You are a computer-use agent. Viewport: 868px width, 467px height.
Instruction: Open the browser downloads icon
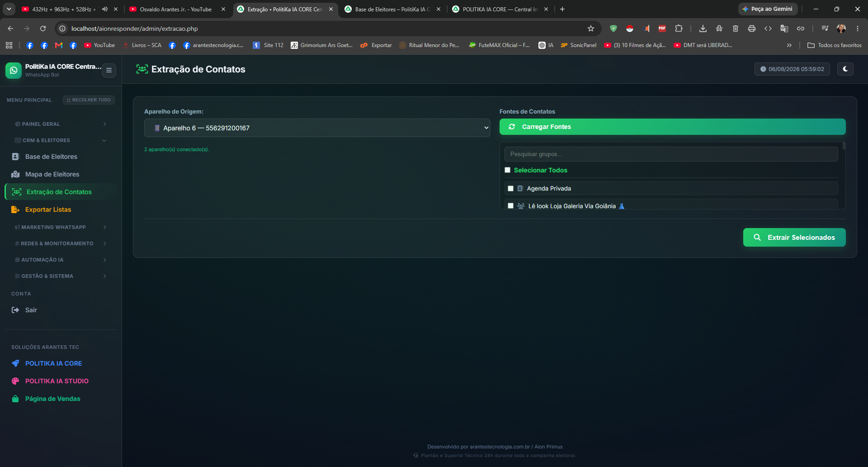coord(703,29)
